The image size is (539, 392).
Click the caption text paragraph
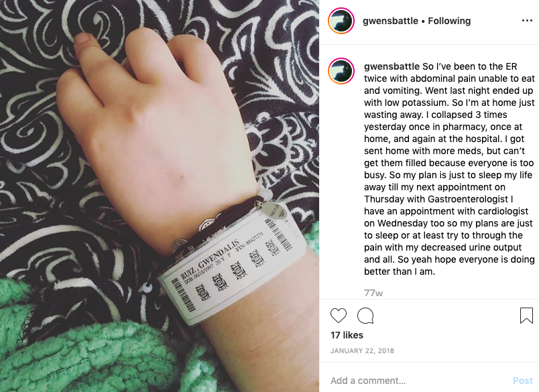point(449,169)
